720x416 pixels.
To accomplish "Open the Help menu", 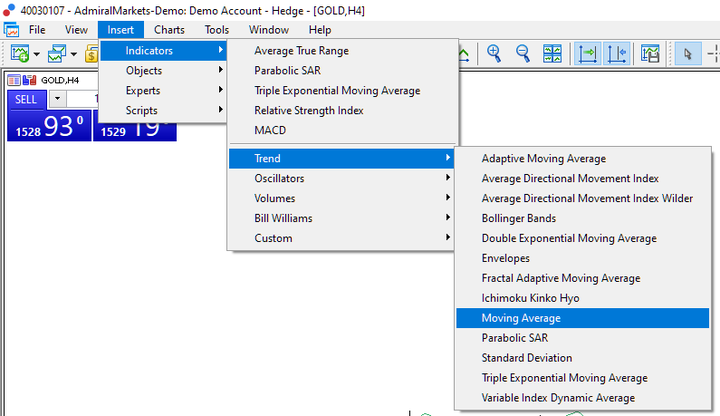I will pos(320,30).
